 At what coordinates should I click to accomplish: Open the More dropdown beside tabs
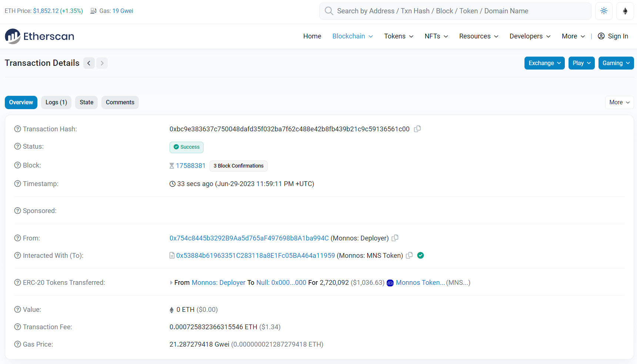(x=619, y=102)
